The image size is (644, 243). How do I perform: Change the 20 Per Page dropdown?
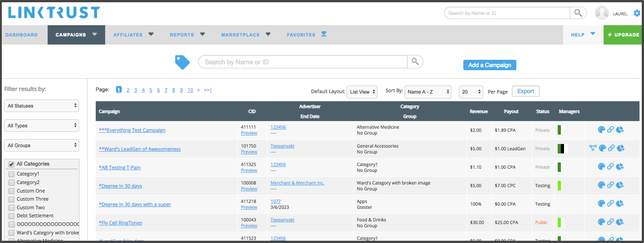click(471, 92)
